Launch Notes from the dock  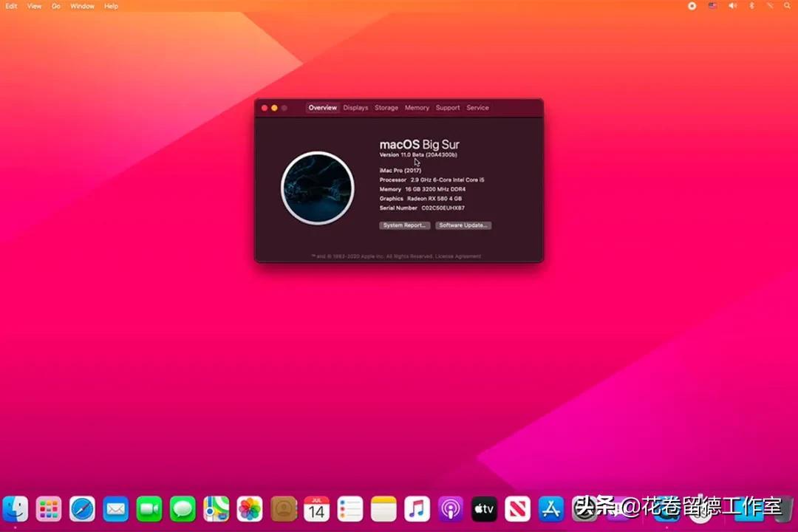pos(383,508)
